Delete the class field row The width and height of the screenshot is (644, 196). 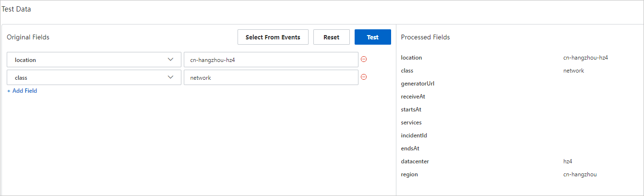[x=364, y=77]
